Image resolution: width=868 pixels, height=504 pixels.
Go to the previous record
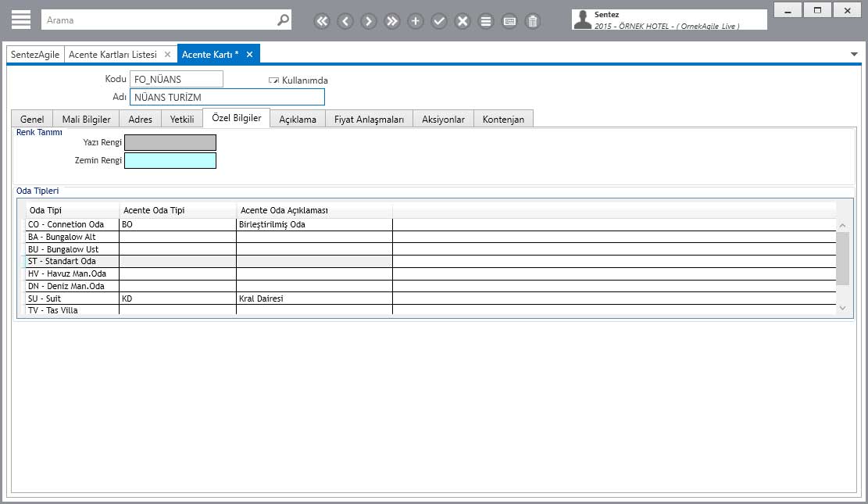pos(345,21)
